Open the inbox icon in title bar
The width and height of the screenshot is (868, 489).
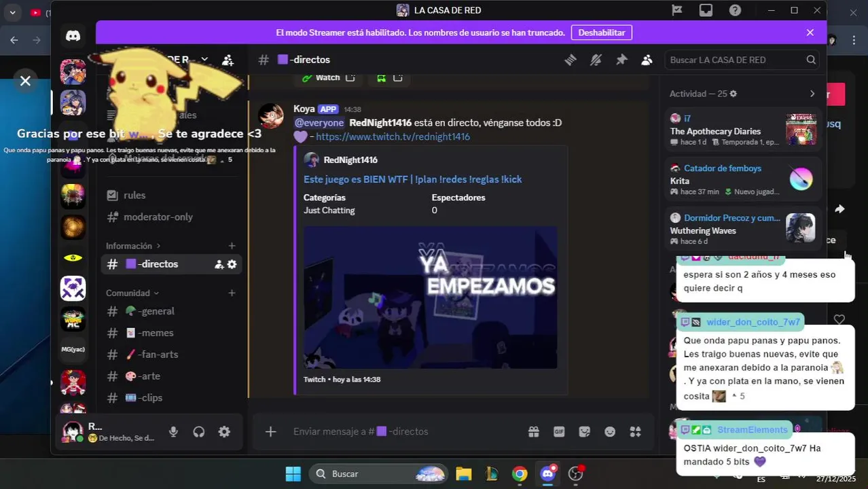pos(706,10)
